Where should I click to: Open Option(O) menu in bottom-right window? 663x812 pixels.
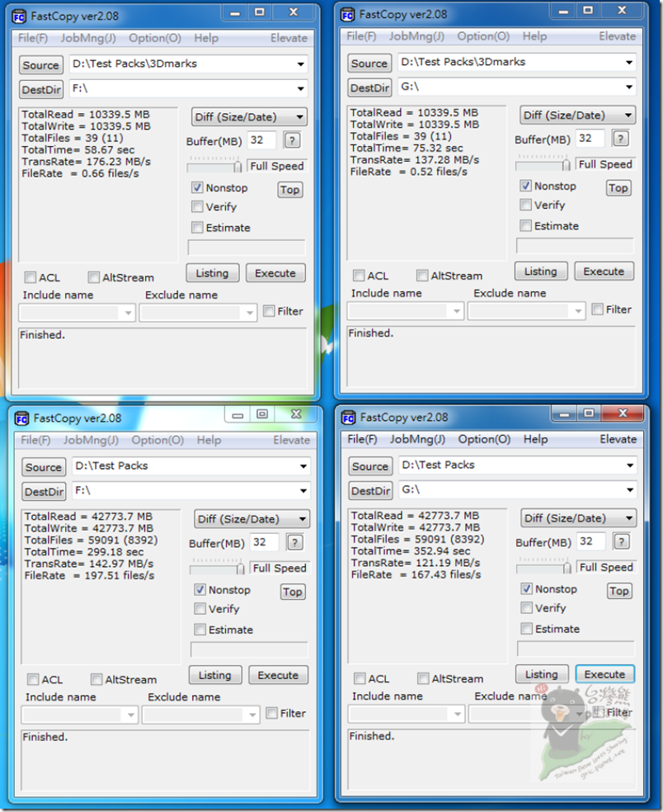484,439
